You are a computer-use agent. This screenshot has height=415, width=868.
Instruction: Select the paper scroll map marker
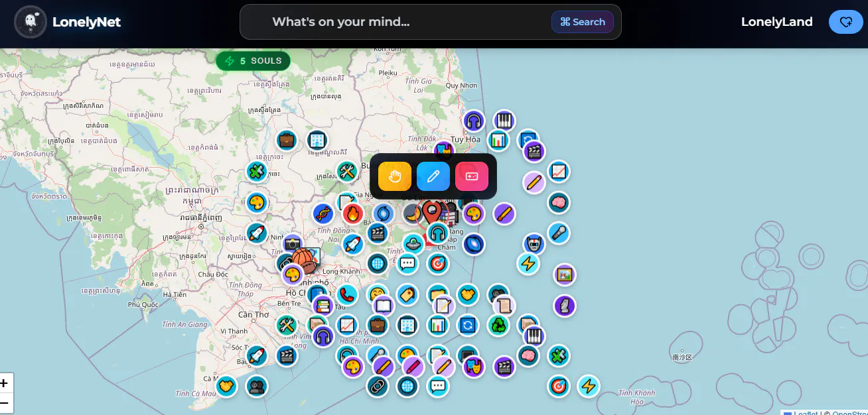(504, 306)
